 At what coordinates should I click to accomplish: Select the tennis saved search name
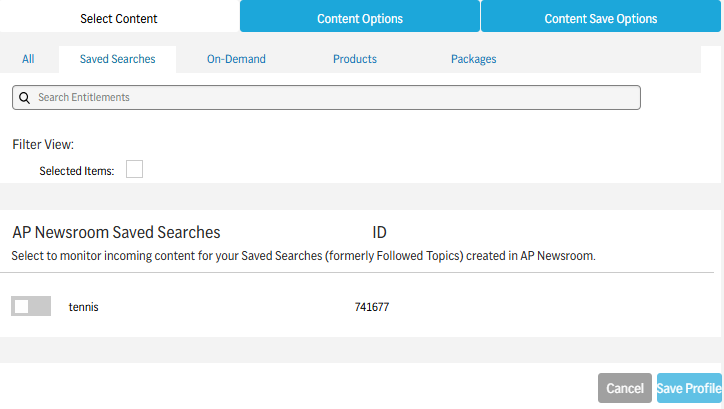click(x=84, y=307)
